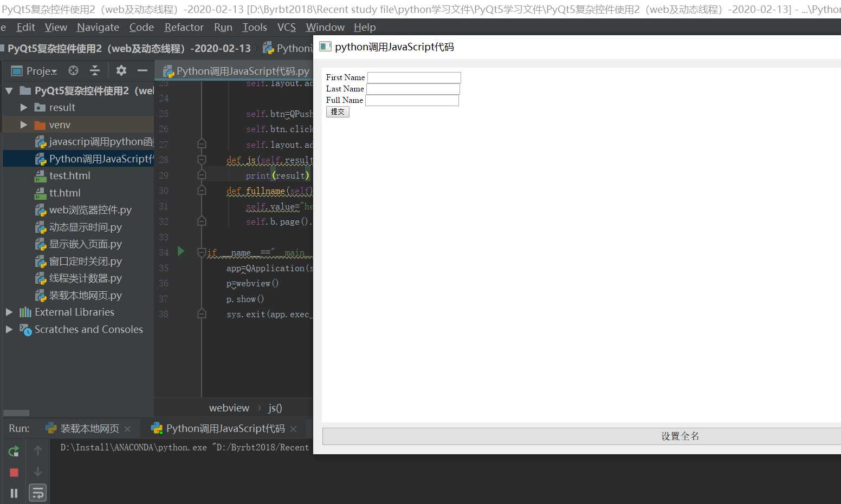The height and width of the screenshot is (504, 841).
Task: Switch to 装载本地网页 run tab
Action: point(89,429)
